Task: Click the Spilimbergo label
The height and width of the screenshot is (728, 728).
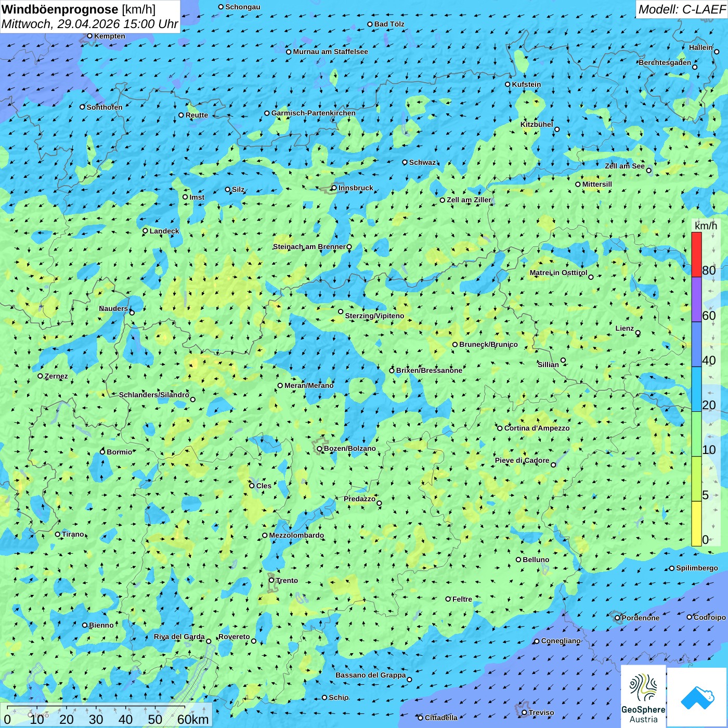Action: click(697, 568)
